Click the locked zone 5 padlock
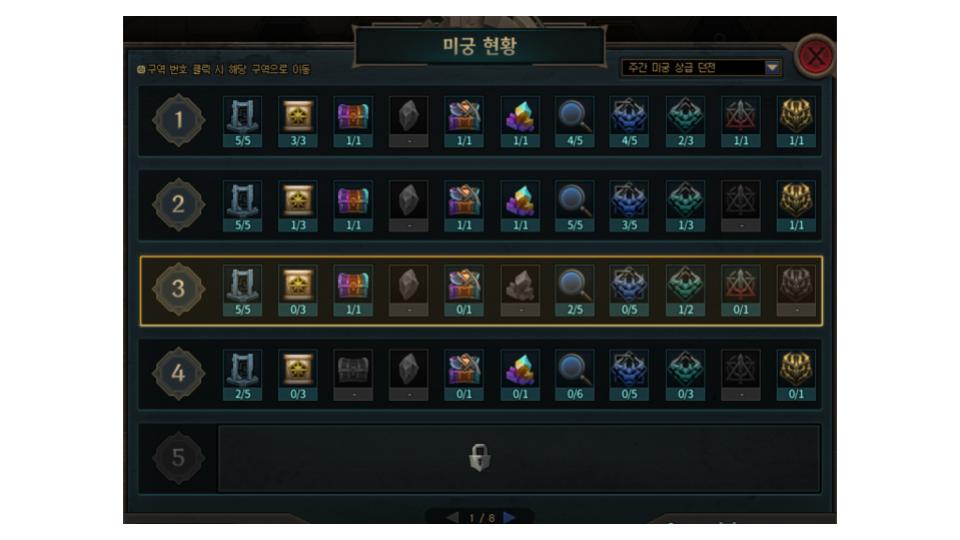Screen dimensions: 960x540 (479, 457)
